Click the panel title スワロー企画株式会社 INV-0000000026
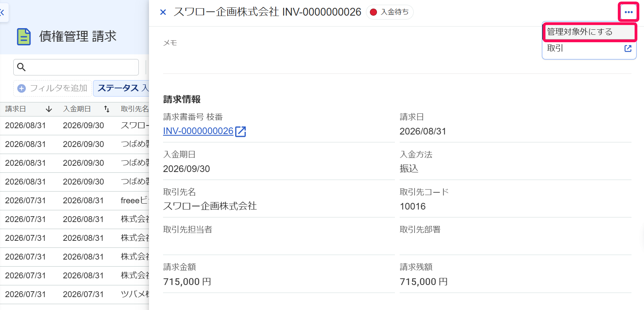 tap(267, 12)
